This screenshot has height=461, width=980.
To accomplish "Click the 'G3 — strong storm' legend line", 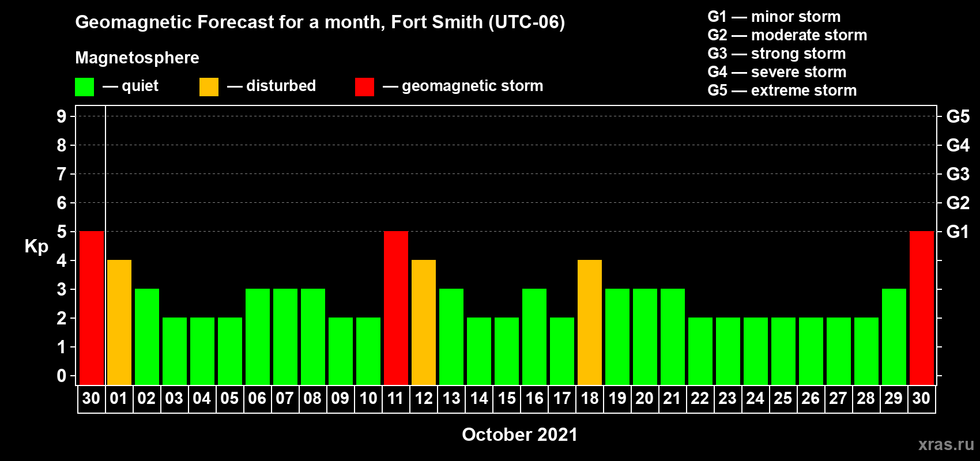I will tap(777, 54).
